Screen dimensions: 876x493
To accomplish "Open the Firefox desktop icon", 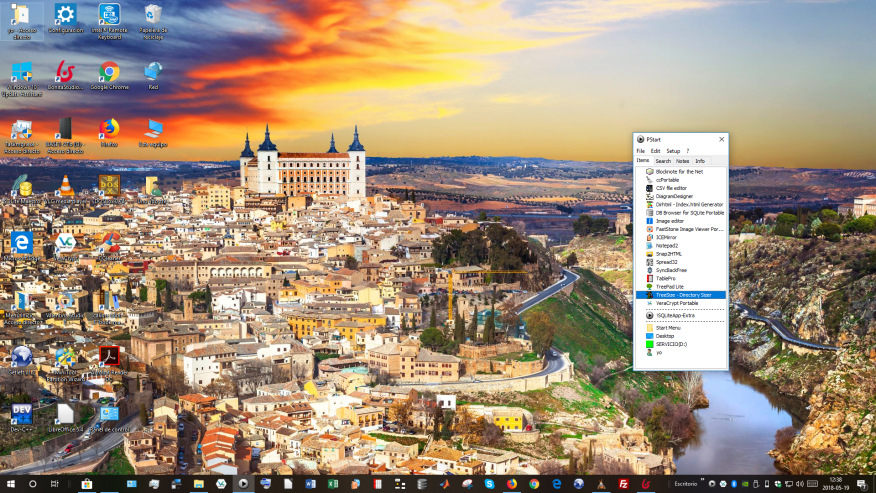I will [x=109, y=129].
